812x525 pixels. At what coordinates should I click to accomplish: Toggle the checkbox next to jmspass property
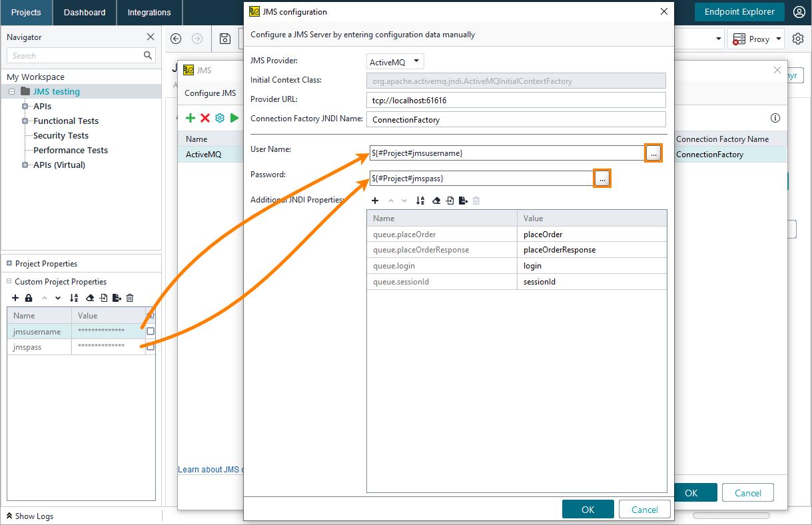152,346
